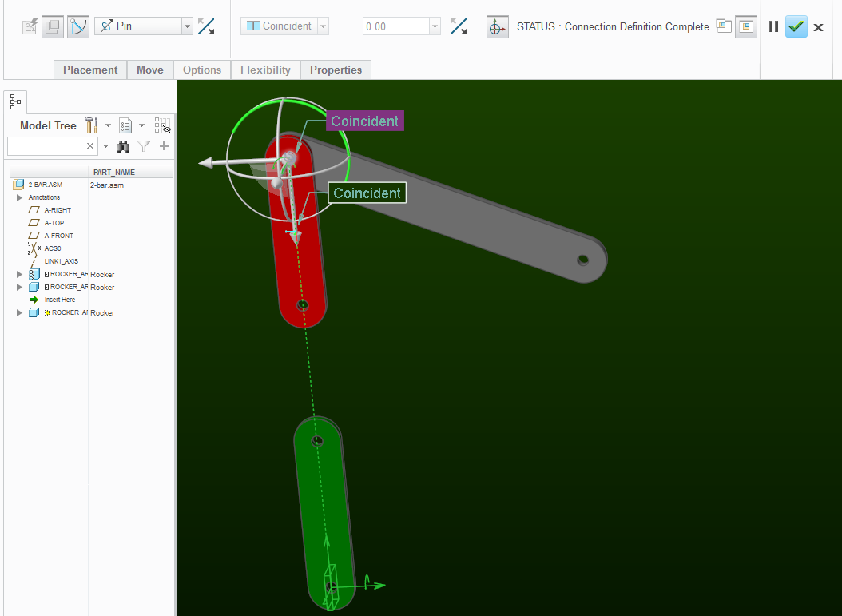Show component in the assembly window

746,26
